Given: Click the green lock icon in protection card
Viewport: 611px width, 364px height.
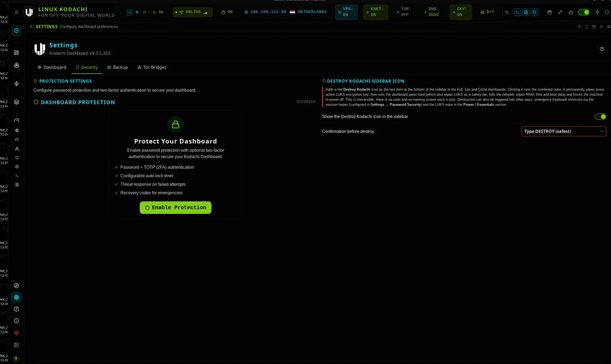Looking at the screenshot, I should [x=176, y=125].
